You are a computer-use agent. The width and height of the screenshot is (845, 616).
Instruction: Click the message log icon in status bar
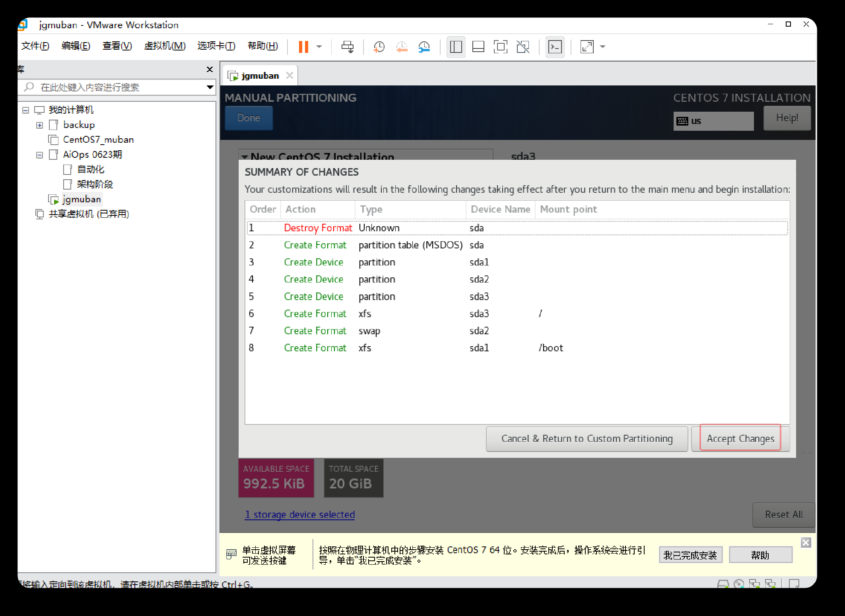tap(794, 583)
